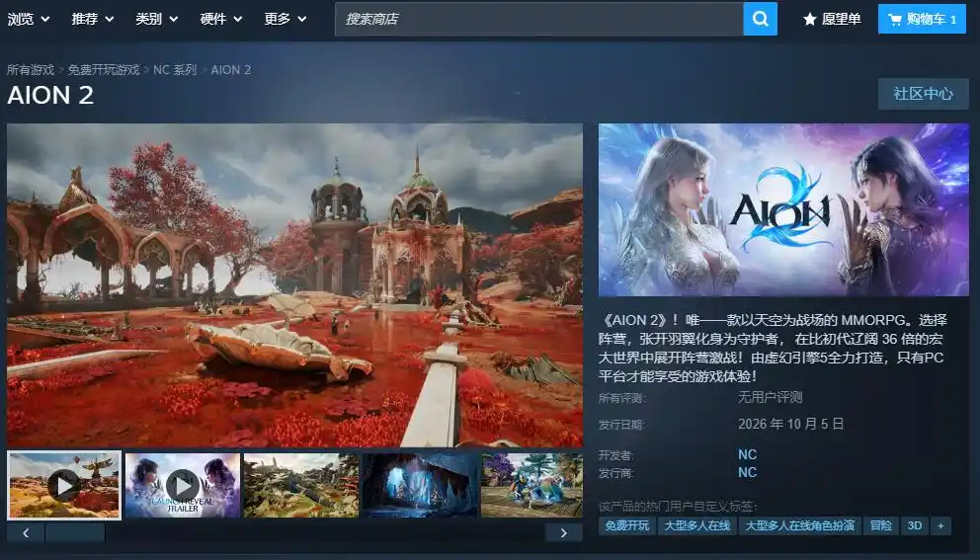Select the rocky landscape screenshot thumbnail
Viewport: 980px width, 560px height.
point(301,485)
